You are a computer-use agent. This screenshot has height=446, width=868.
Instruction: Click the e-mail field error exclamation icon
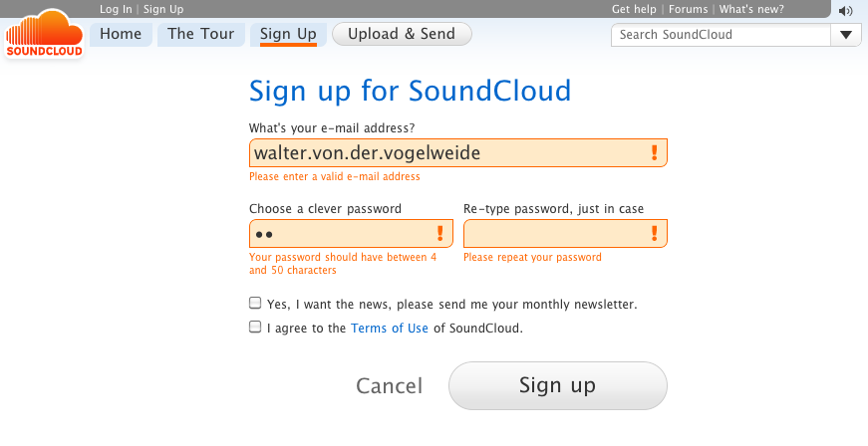click(x=654, y=152)
